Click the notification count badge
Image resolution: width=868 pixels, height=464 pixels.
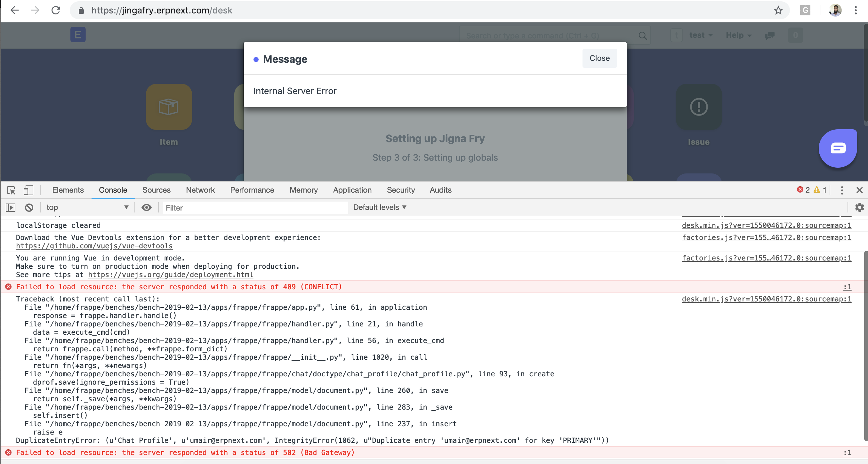(796, 36)
